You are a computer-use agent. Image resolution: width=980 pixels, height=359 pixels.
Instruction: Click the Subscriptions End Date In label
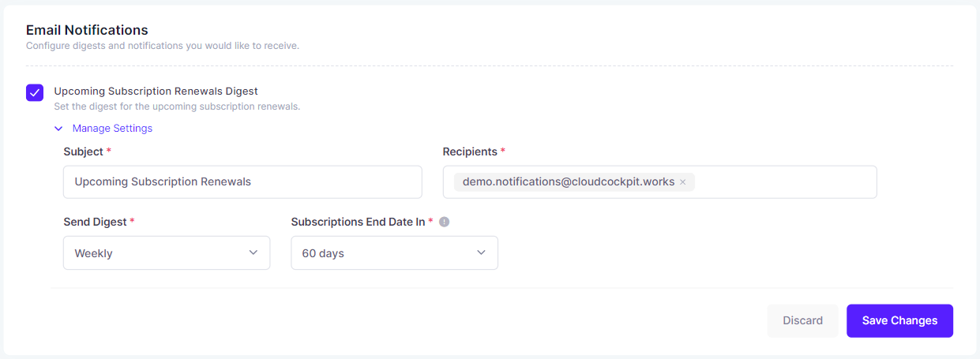pyautogui.click(x=358, y=222)
